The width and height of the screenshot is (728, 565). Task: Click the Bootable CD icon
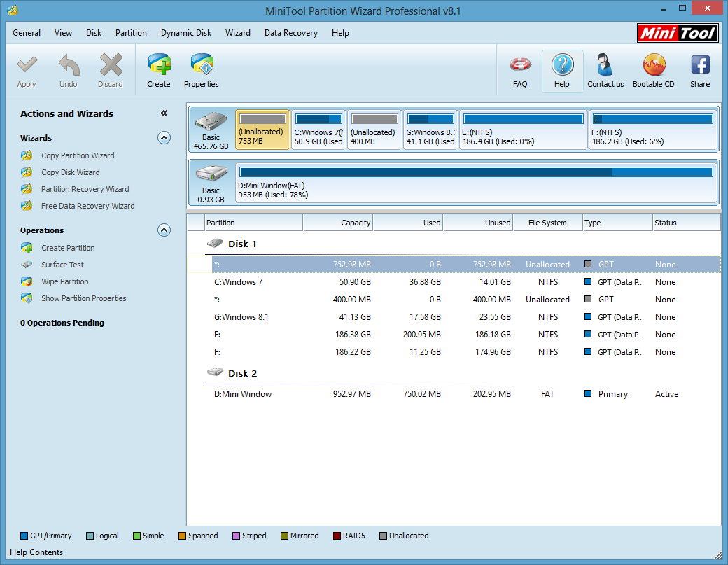654,64
